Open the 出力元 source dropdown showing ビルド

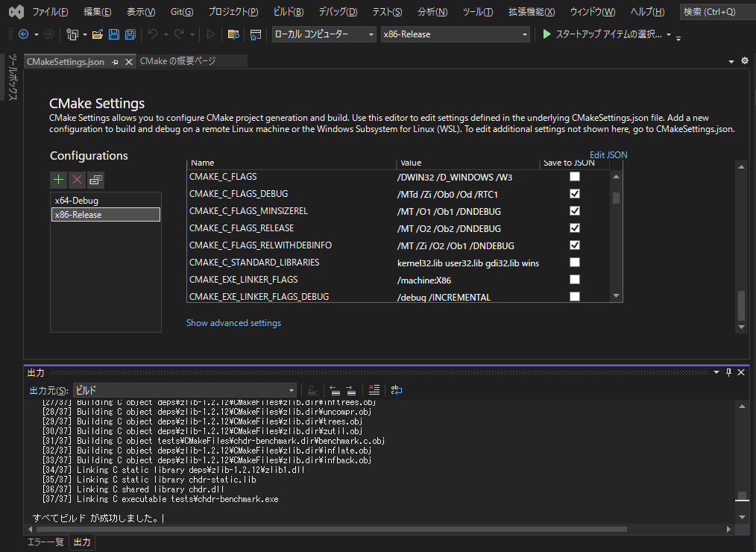pos(185,390)
